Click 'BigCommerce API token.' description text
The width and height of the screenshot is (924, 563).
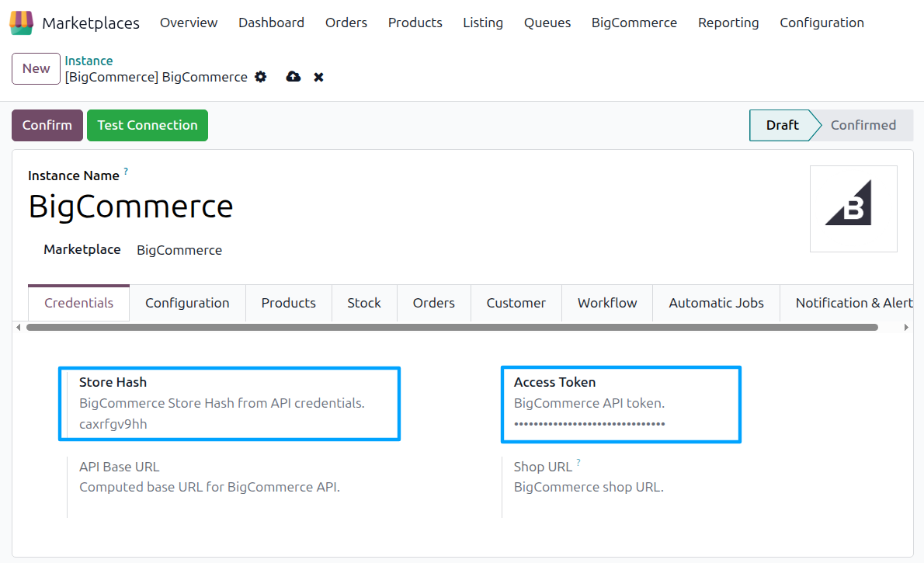coord(589,403)
